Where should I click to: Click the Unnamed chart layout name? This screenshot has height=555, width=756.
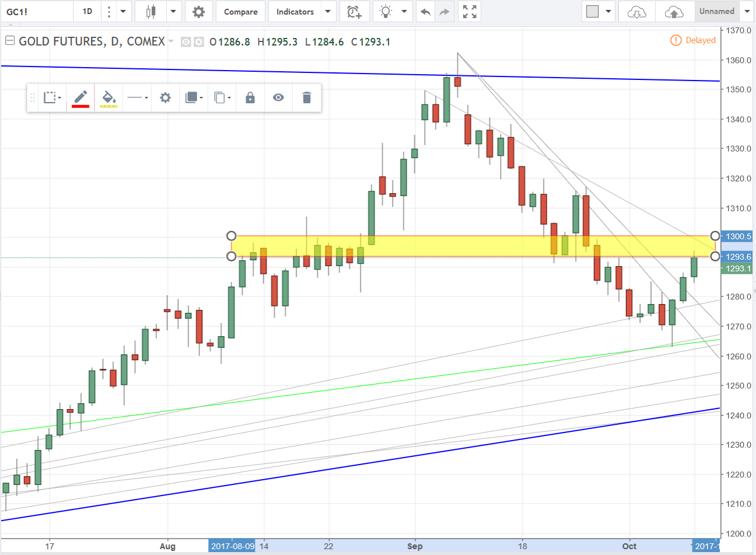(x=717, y=12)
